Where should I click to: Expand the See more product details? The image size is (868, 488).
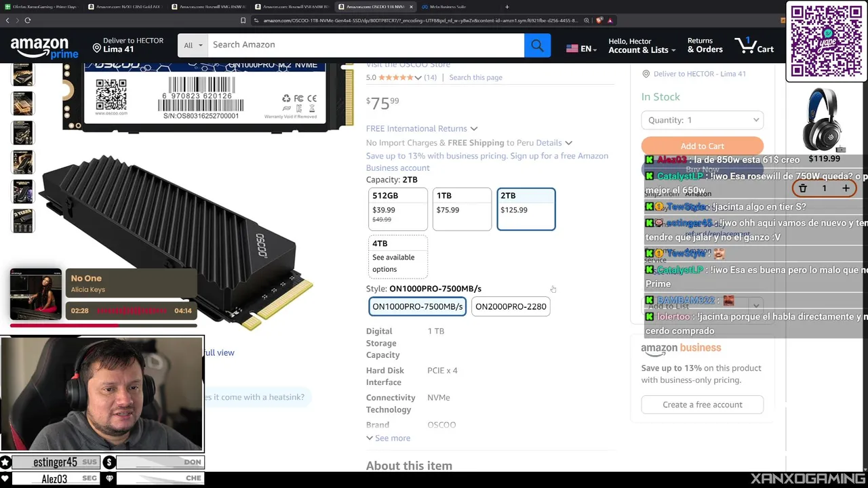(x=389, y=438)
